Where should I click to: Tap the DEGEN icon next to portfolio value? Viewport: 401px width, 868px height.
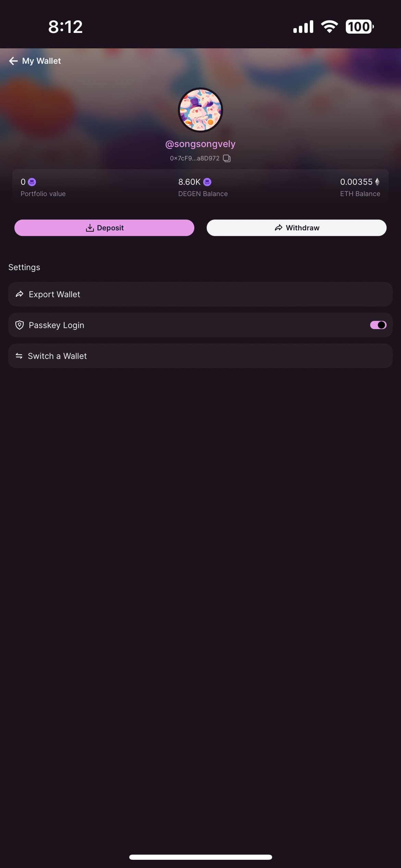pos(32,182)
